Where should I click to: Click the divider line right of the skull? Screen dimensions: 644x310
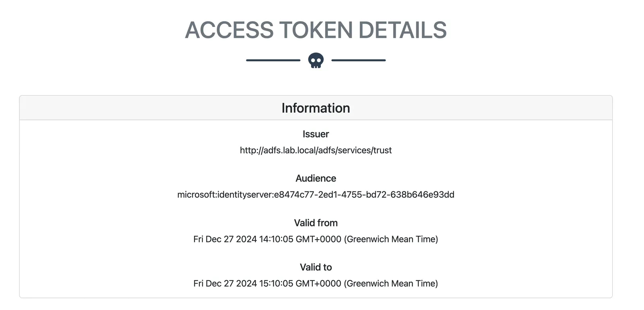pos(359,60)
